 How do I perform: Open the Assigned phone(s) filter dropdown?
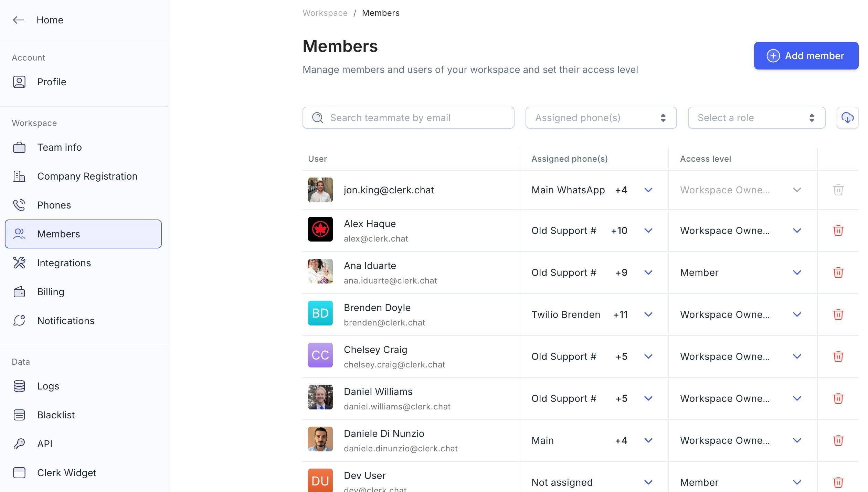601,118
